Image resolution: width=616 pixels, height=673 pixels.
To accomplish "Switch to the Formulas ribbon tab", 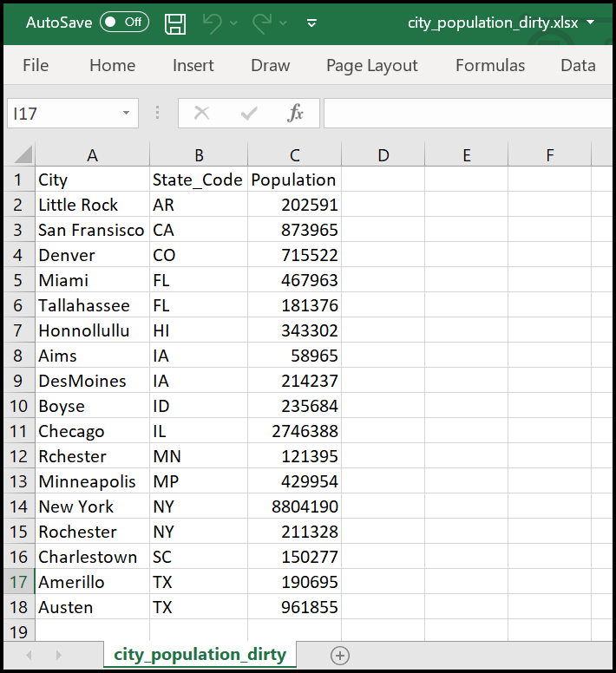I will pos(490,65).
